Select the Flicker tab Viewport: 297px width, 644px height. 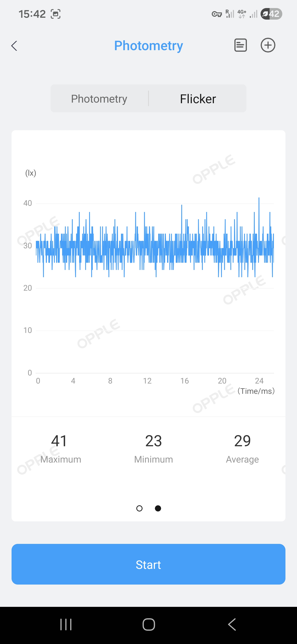point(198,98)
